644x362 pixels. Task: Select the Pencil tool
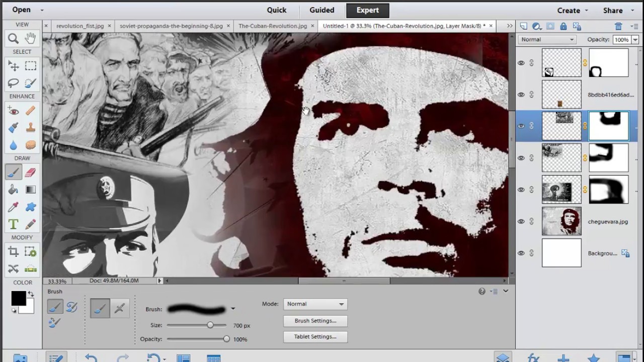(x=31, y=224)
